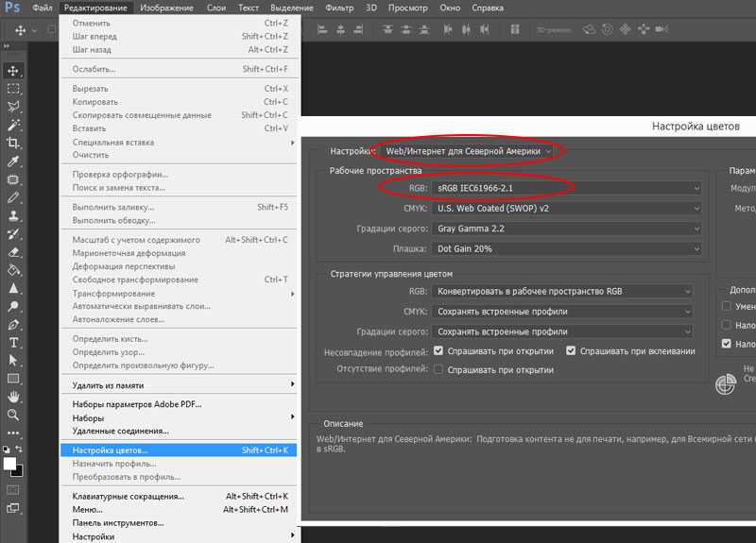Select the Eyedropper tool
This screenshot has width=756, height=543.
13,161
